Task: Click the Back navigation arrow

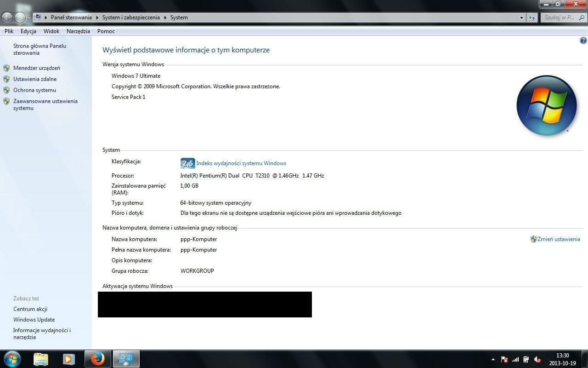Action: pyautogui.click(x=7, y=17)
